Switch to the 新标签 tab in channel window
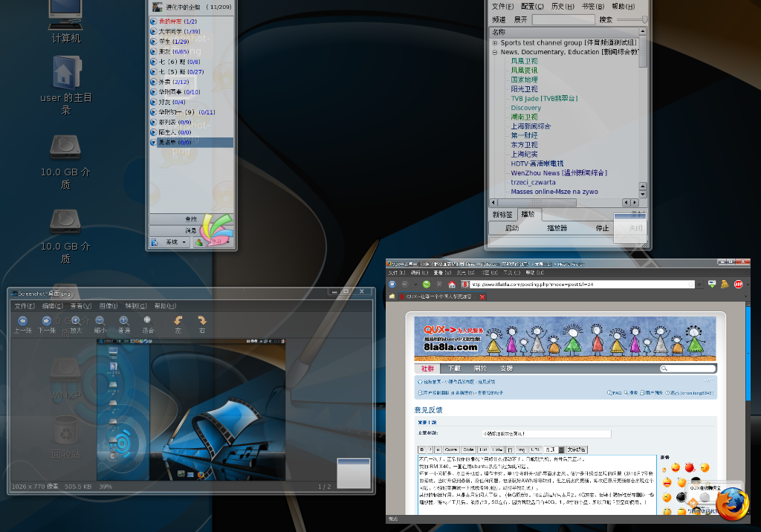 (502, 215)
